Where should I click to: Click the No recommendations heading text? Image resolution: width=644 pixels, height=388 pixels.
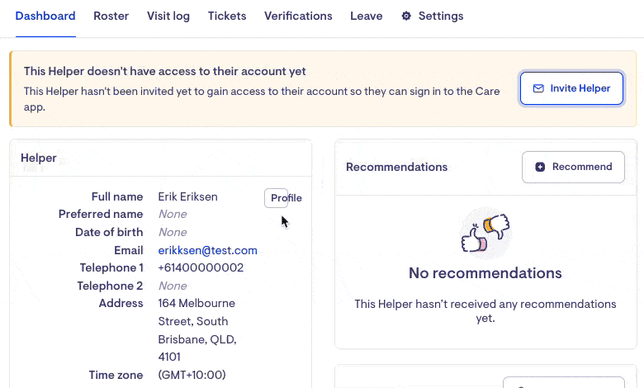485,273
